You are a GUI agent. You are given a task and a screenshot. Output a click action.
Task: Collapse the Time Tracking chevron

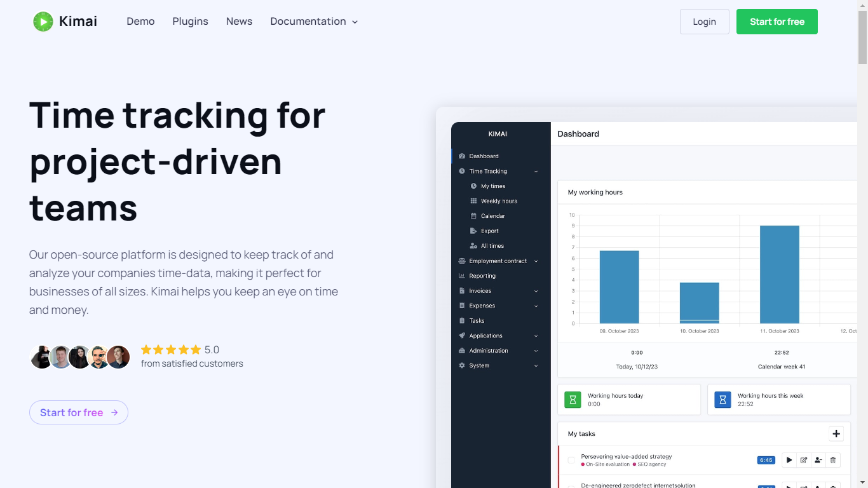pyautogui.click(x=536, y=172)
